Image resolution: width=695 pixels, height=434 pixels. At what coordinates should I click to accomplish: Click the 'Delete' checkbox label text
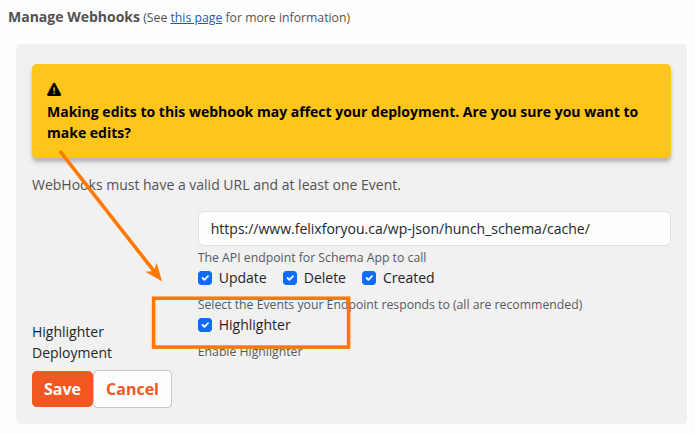click(x=324, y=278)
